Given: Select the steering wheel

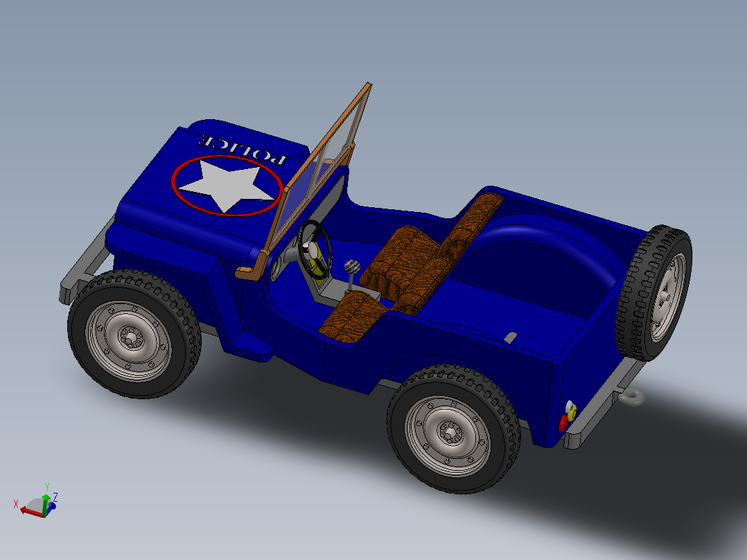Looking at the screenshot, I should click(315, 250).
